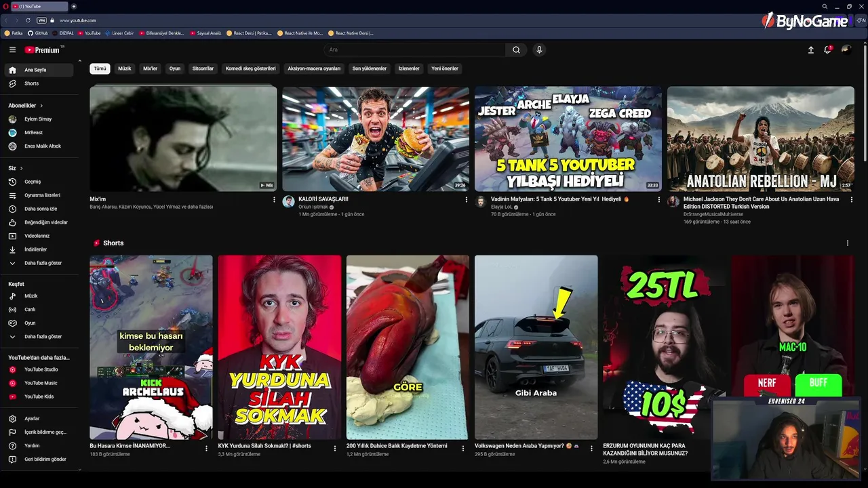Click the YouTube Premium logo
This screenshot has width=868, height=488.
tap(44, 49)
